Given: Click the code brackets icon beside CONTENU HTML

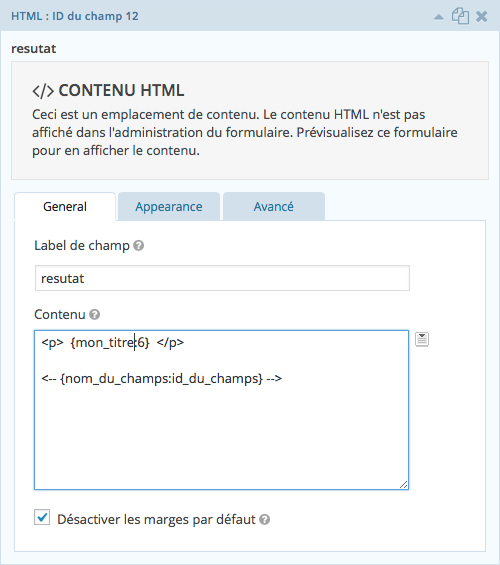Looking at the screenshot, I should pos(43,91).
